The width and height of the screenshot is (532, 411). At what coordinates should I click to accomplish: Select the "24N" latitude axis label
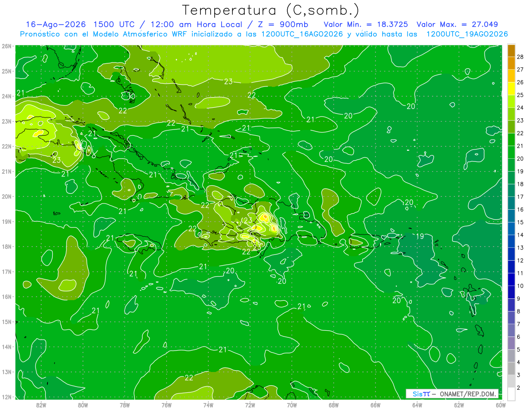pos(7,96)
